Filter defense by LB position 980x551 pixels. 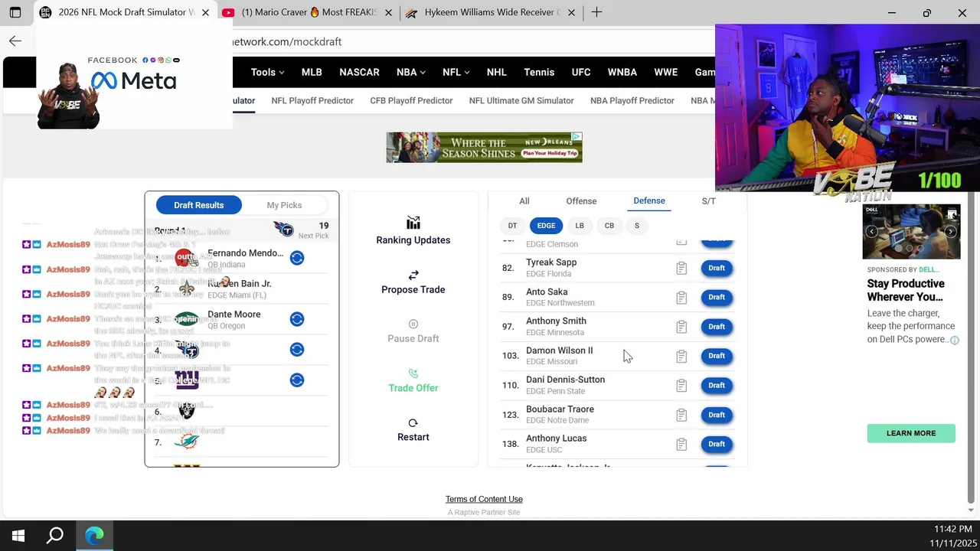point(580,226)
